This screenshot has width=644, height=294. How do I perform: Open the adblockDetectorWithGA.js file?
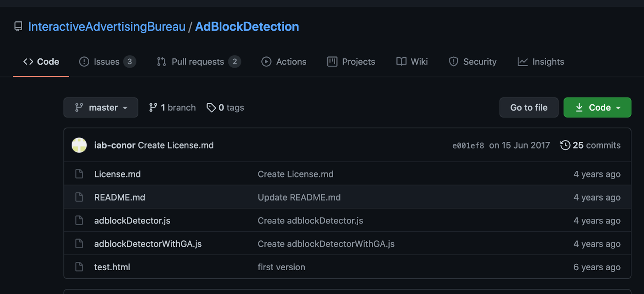(148, 244)
